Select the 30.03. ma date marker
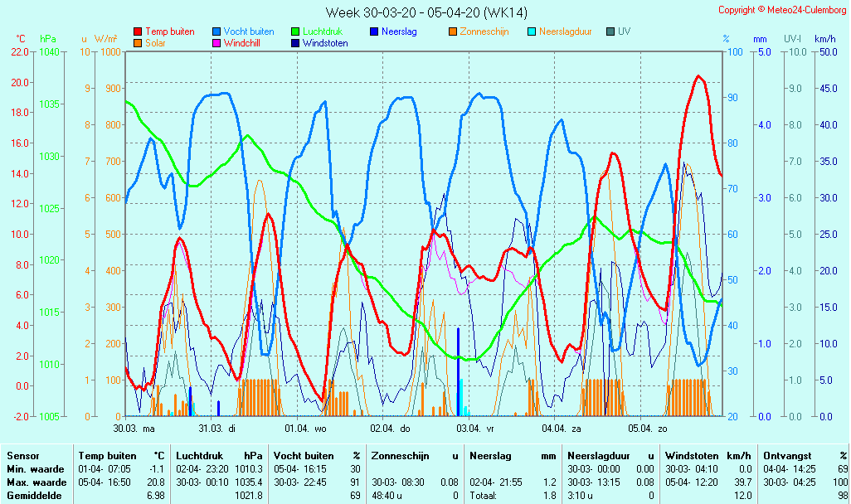 click(134, 429)
